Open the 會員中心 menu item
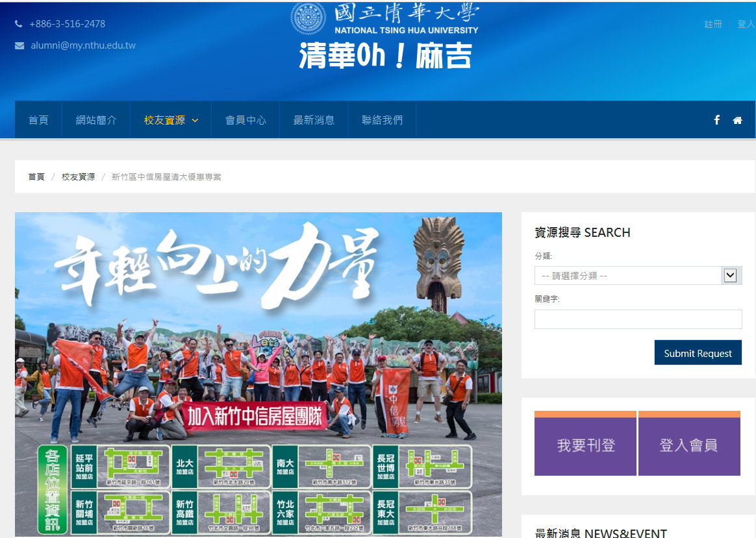Screen dimensions: 756x538 [x=246, y=120]
